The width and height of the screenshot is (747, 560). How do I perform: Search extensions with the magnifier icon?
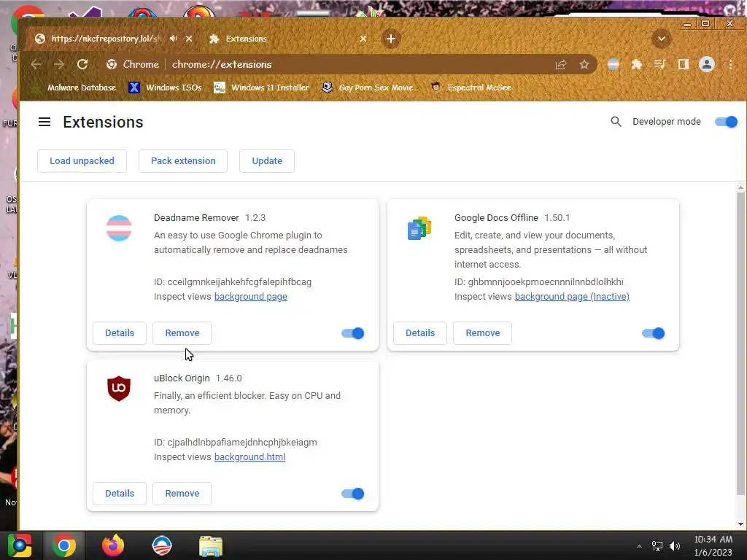(x=616, y=122)
